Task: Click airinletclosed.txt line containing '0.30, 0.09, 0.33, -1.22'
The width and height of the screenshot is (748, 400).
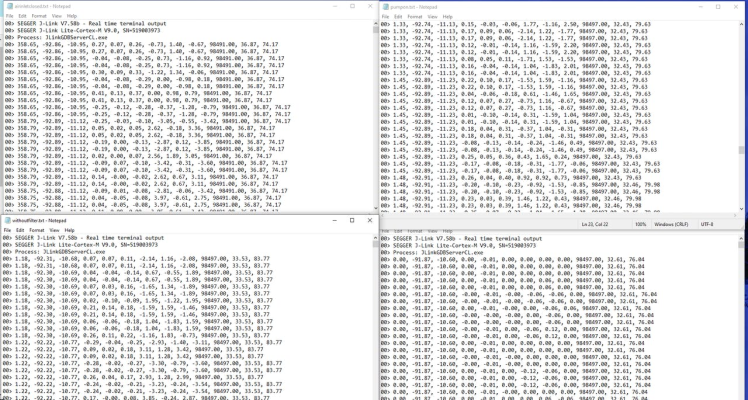Action: click(x=142, y=72)
